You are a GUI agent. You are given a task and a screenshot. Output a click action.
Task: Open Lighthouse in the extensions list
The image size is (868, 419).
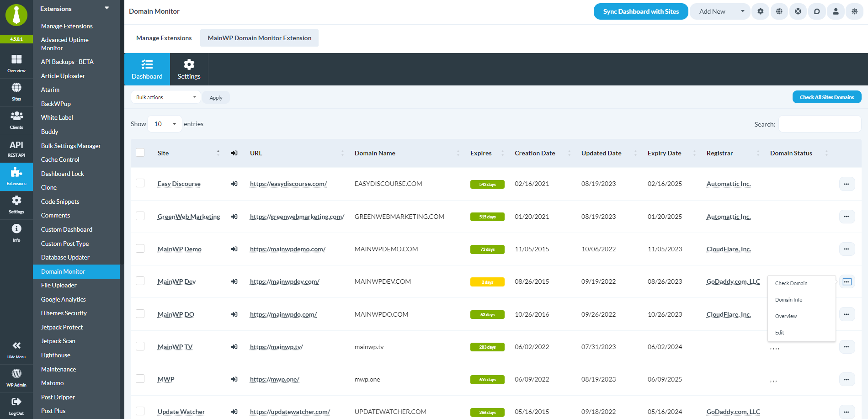point(56,355)
